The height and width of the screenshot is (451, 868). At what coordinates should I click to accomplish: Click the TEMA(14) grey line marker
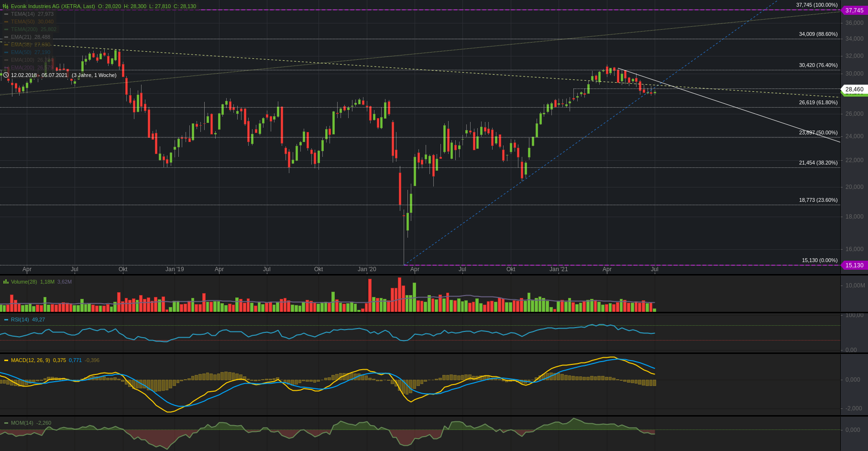(6, 14)
